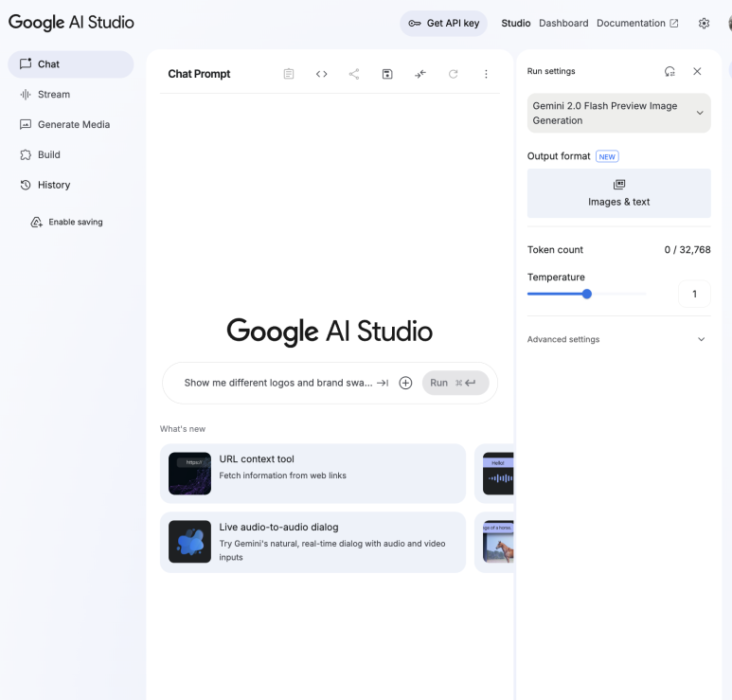732x700 pixels.
Task: Click the Get code brackets icon
Action: (x=321, y=74)
